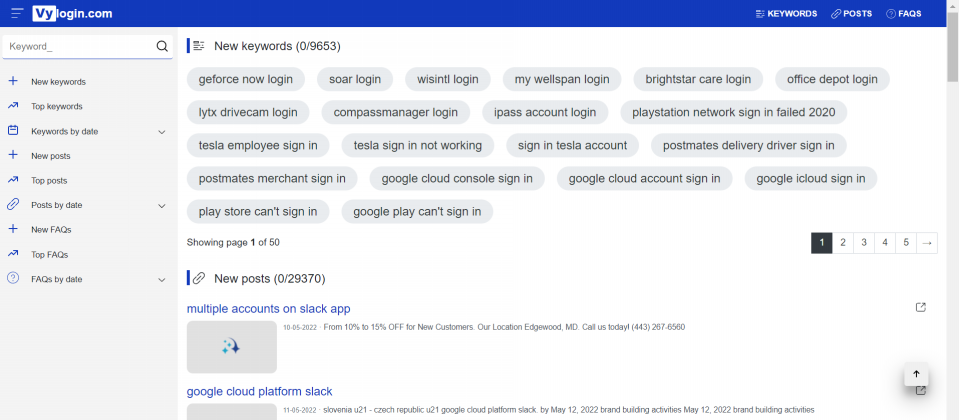Go to keywords page 2
This screenshot has height=420, width=959.
[x=843, y=243]
